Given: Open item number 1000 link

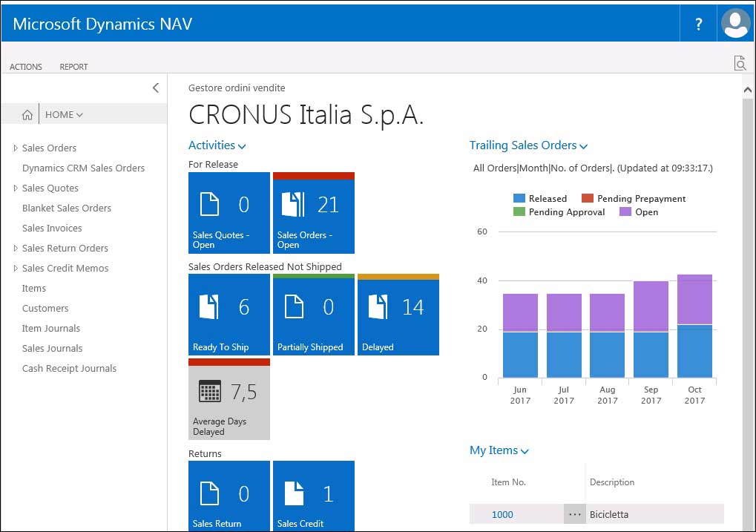Looking at the screenshot, I should (502, 514).
